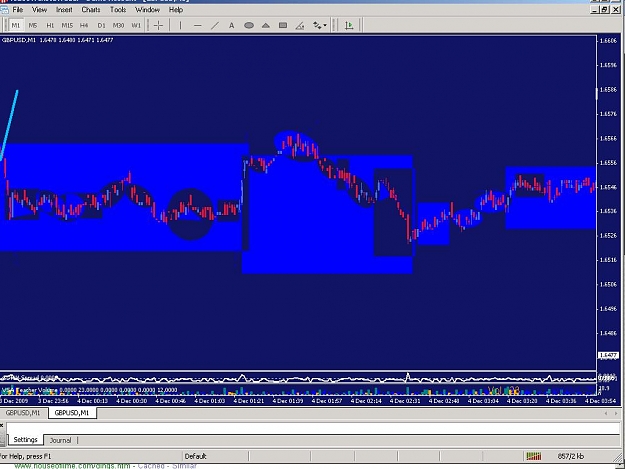Select the angled trendline tool
The image size is (625, 469).
pos(300,26)
